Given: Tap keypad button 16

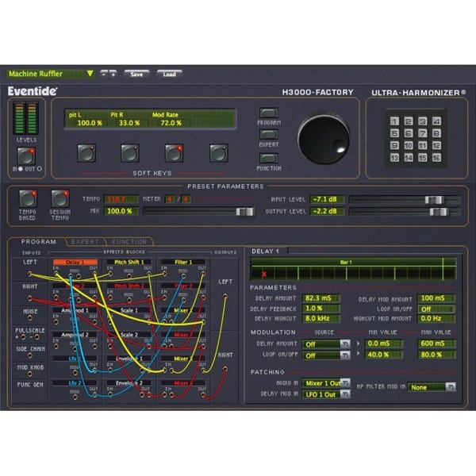Looking at the screenshot, I should pos(436,158).
